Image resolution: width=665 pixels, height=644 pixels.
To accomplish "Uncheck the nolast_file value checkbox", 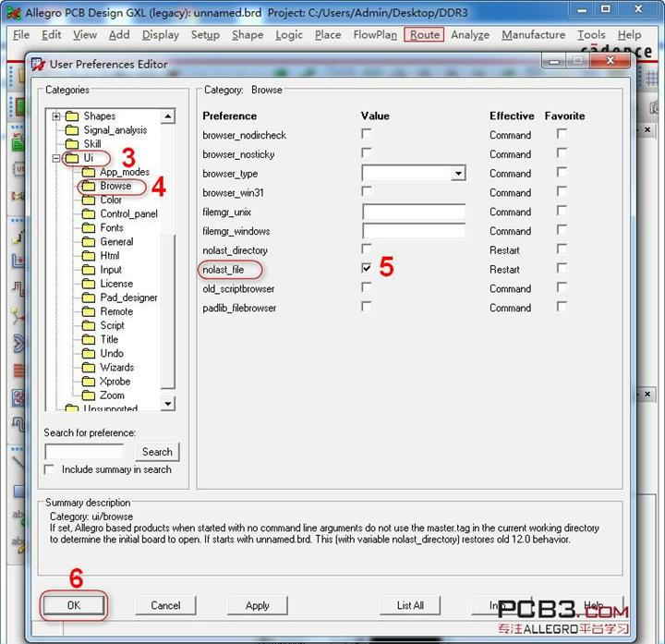I will (x=366, y=268).
